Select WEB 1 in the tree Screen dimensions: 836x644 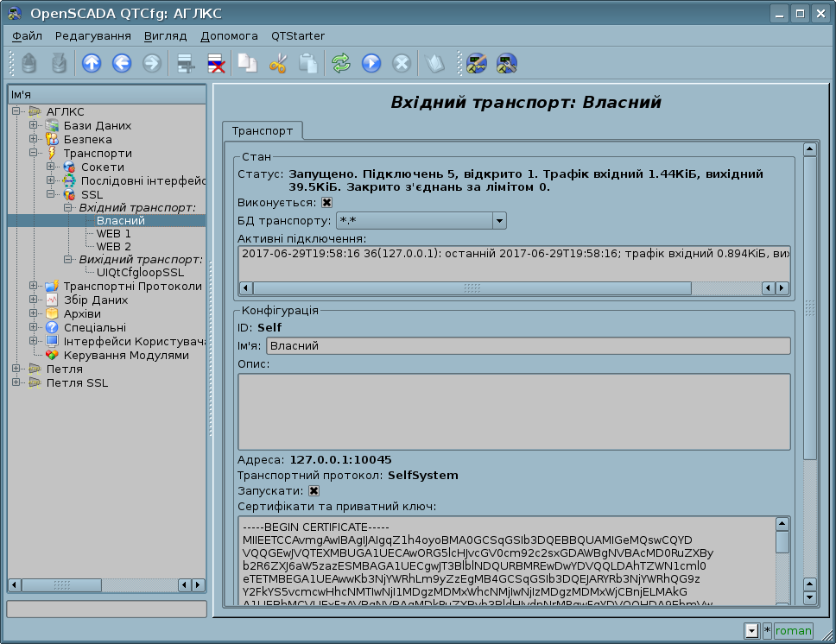[x=113, y=234]
